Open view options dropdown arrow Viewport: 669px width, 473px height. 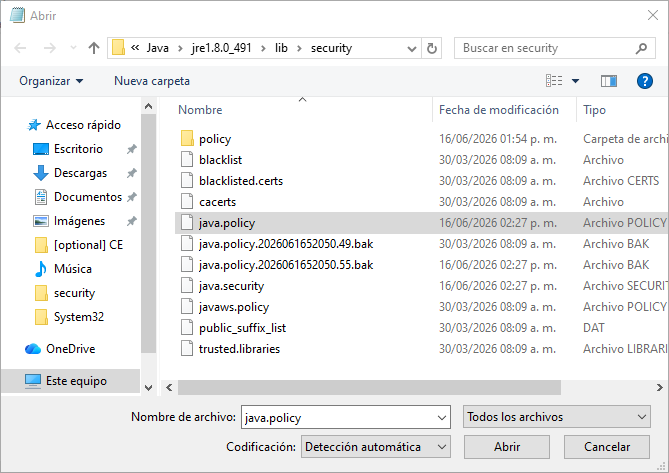click(x=575, y=81)
